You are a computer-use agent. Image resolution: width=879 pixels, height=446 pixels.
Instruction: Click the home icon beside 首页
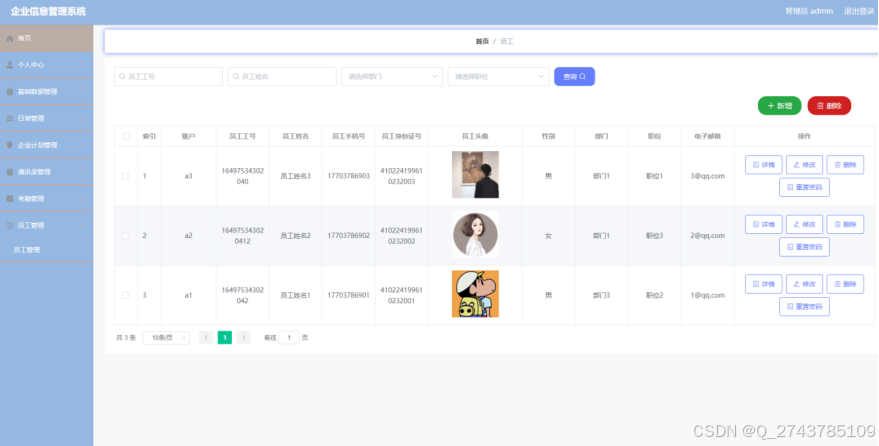coord(10,39)
